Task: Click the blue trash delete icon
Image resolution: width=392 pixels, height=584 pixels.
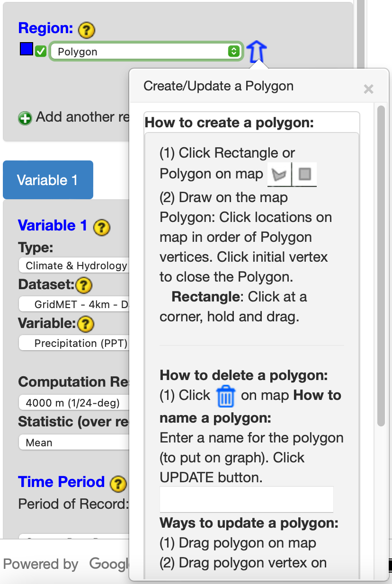Action: coord(225,396)
